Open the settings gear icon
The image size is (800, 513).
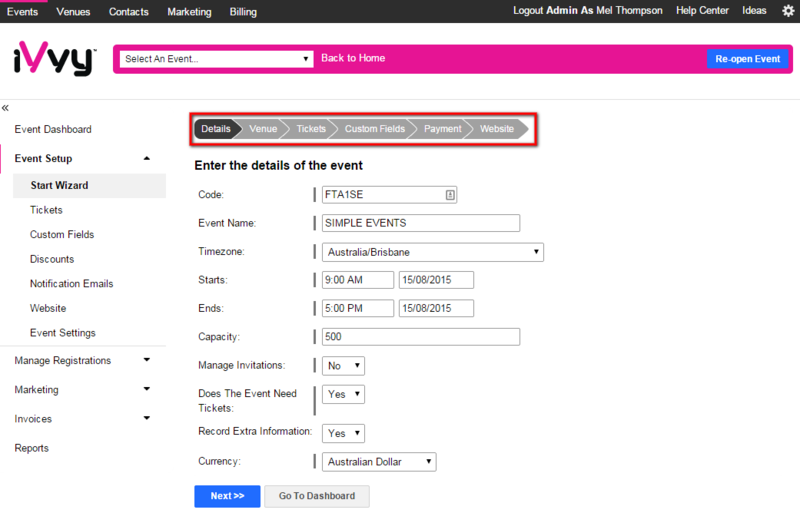[x=788, y=11]
